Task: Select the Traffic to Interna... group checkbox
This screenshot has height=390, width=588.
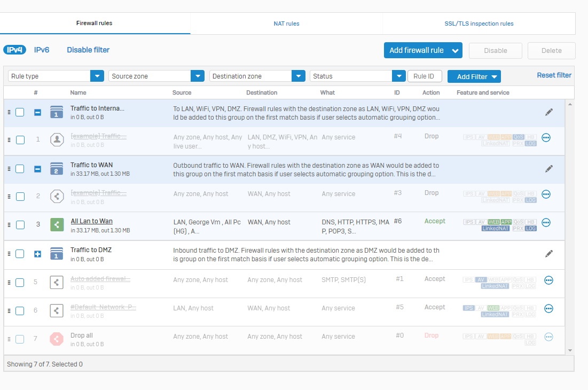Action: [x=20, y=112]
